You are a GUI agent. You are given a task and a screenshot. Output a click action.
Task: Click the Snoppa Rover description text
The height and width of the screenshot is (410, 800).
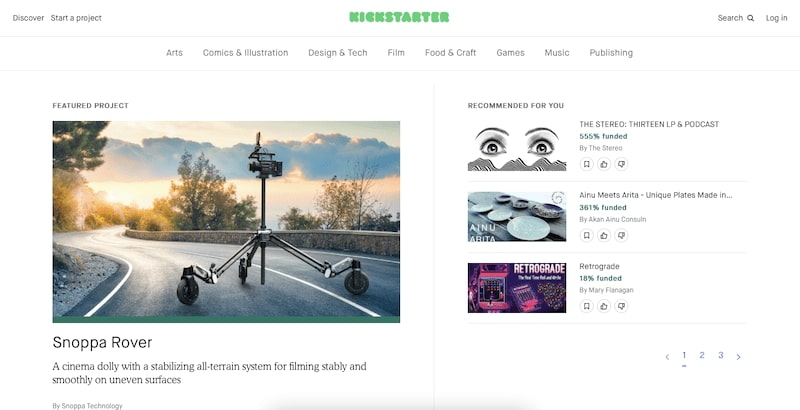point(209,373)
